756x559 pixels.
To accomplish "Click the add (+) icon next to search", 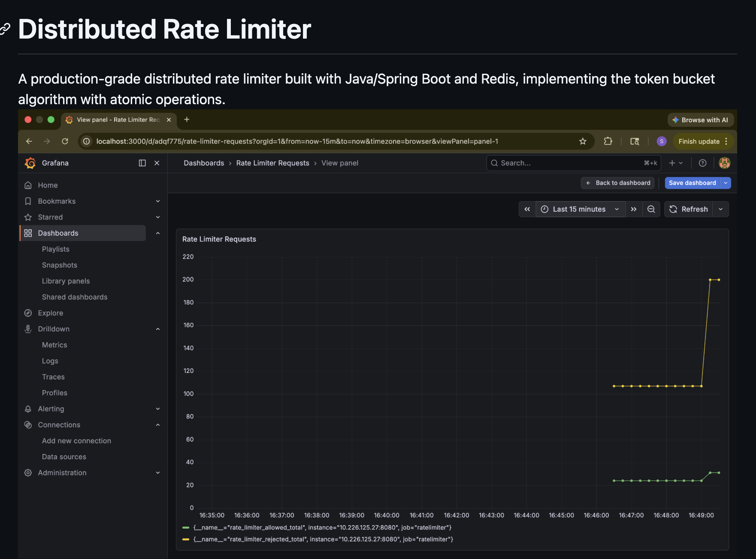I will (x=673, y=163).
